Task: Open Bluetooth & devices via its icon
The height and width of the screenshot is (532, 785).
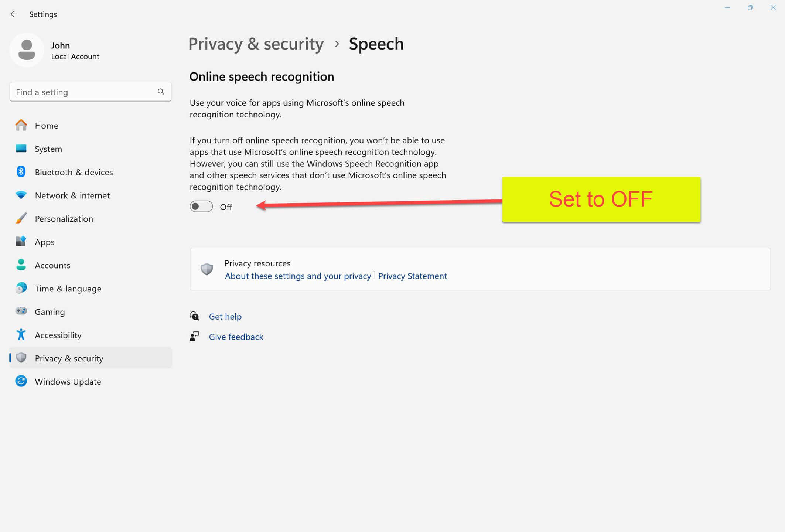Action: point(21,172)
